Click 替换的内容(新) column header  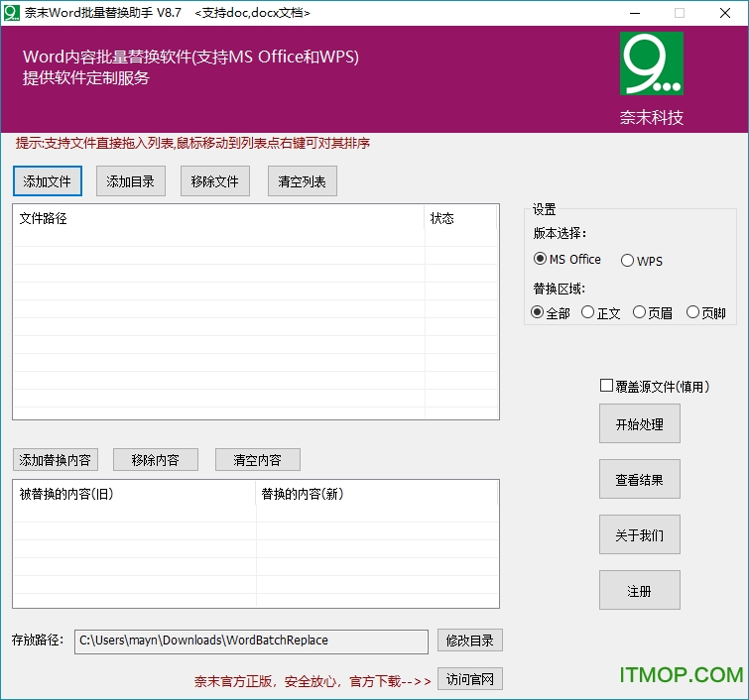377,493
